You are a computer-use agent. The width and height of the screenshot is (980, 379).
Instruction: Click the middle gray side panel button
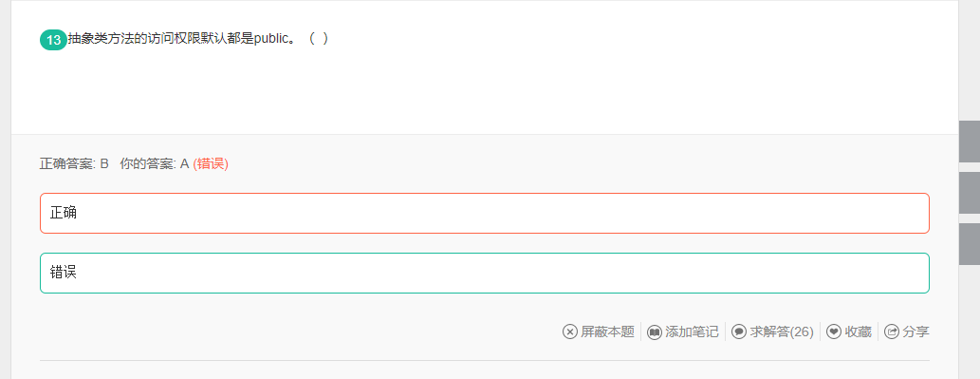[x=970, y=193]
